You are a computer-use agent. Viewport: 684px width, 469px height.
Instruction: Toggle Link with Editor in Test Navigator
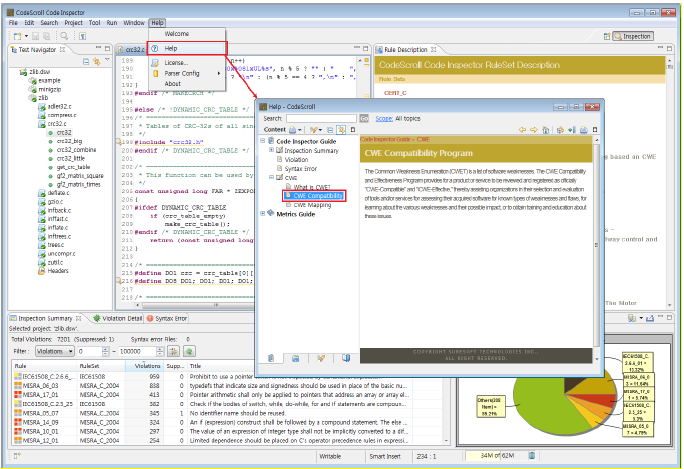[96, 62]
